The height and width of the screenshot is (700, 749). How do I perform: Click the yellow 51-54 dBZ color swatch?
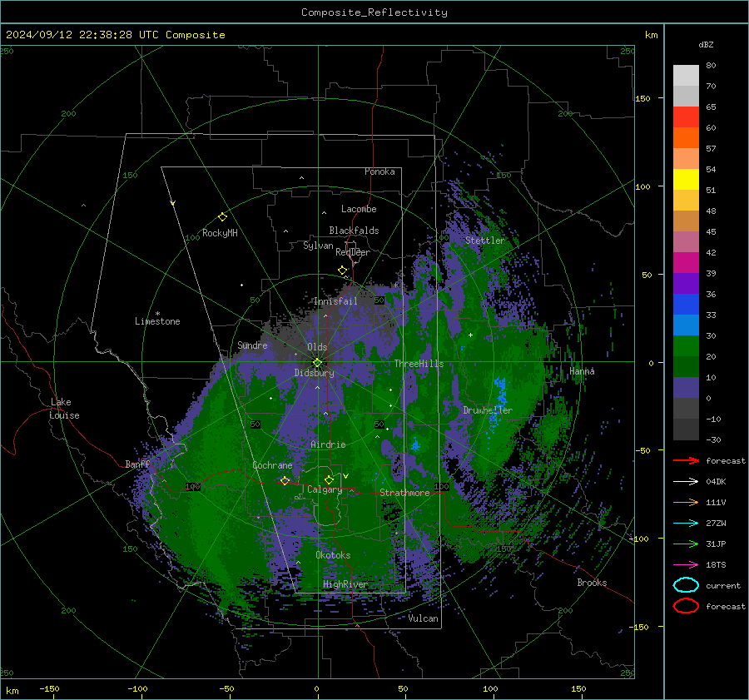click(x=686, y=180)
